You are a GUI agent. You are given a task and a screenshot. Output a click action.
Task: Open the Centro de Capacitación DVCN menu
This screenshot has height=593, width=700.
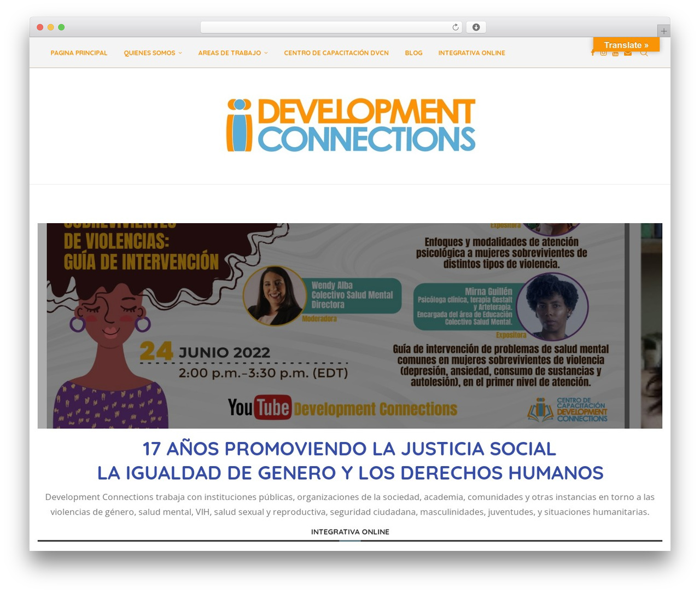click(336, 53)
